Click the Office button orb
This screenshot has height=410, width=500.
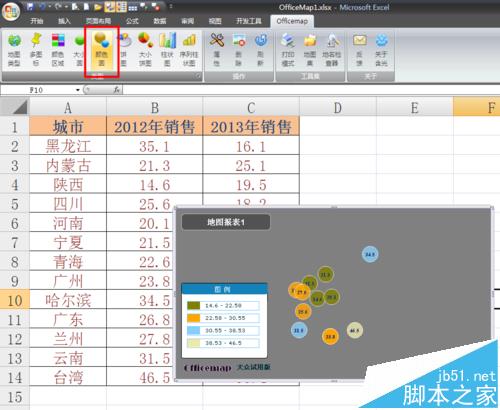pyautogui.click(x=11, y=12)
